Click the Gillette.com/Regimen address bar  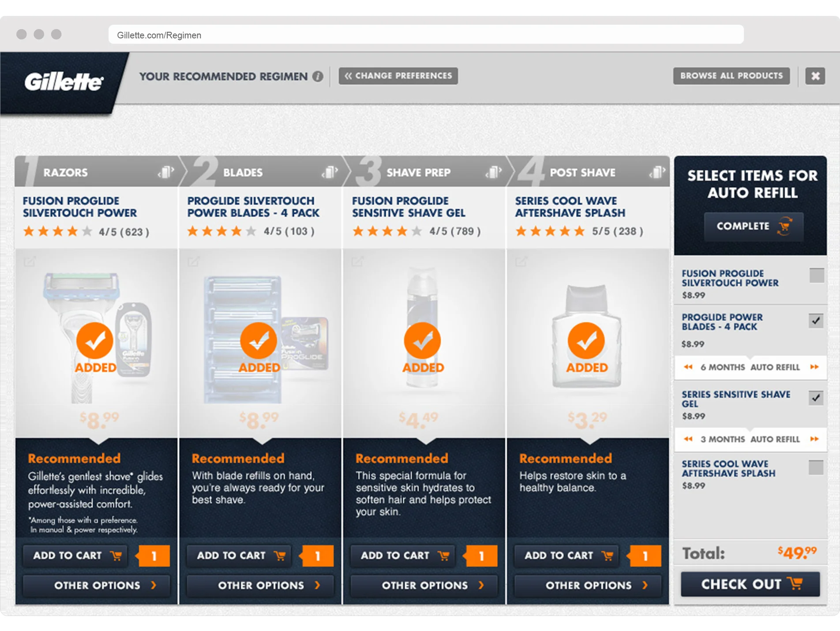(426, 35)
